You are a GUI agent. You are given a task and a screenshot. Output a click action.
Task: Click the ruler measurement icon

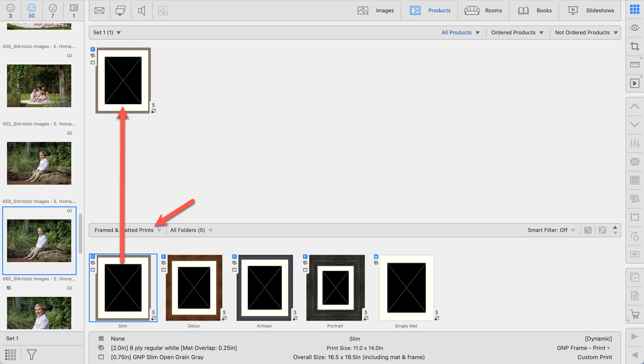(x=634, y=65)
